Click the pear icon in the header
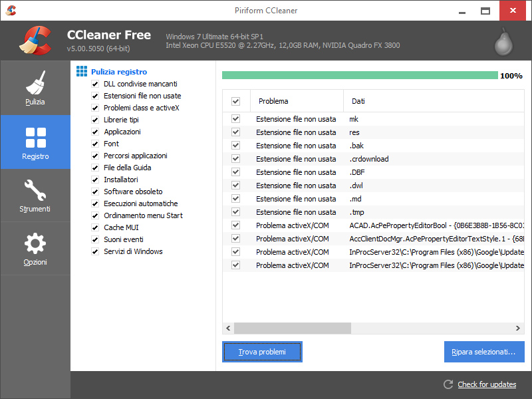The image size is (532, 399). [x=503, y=42]
